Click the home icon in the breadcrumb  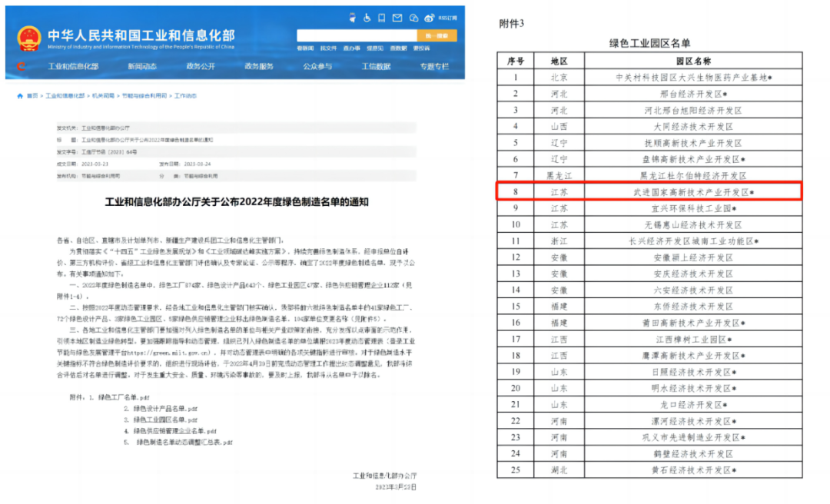click(21, 94)
